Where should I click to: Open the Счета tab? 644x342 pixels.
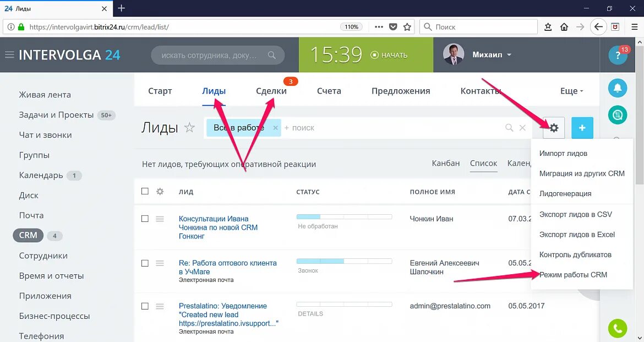(x=329, y=91)
